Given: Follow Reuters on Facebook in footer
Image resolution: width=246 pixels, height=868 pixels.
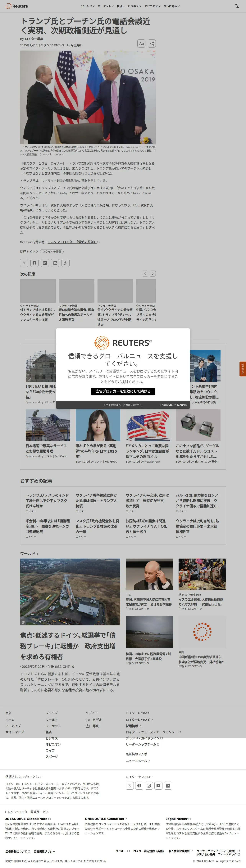Looking at the screenshot, I should [x=139, y=785].
